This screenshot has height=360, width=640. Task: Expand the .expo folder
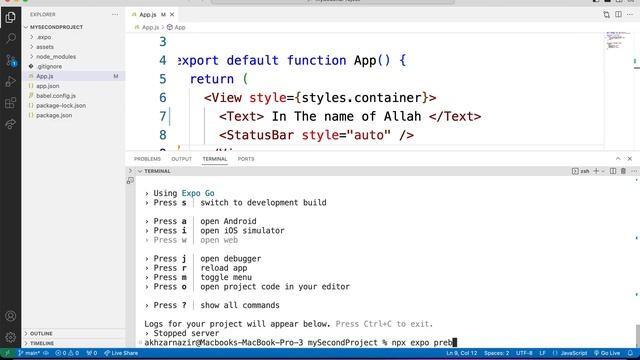[x=44, y=37]
